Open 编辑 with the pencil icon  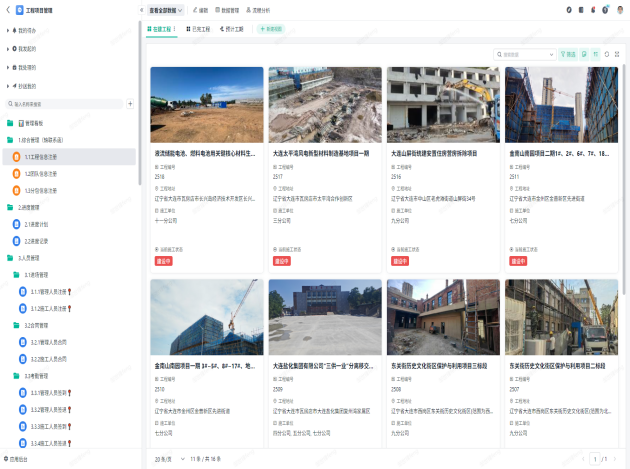tap(200, 10)
